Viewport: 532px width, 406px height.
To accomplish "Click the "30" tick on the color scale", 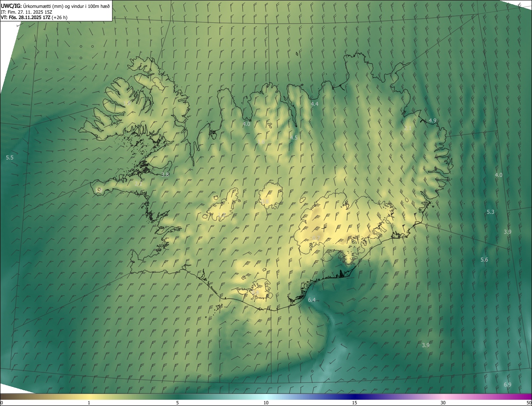I will pos(443,403).
